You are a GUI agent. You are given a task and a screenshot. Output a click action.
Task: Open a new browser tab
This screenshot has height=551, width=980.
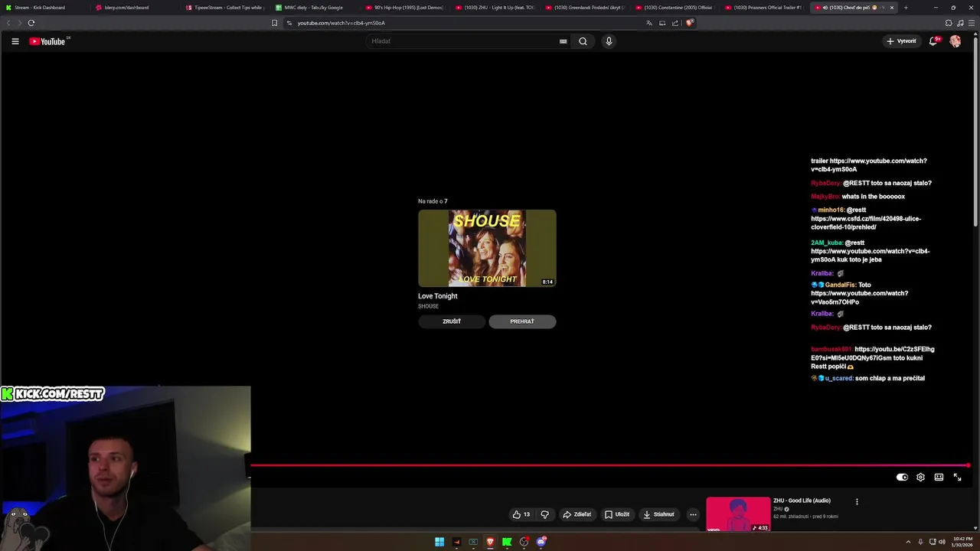click(906, 8)
